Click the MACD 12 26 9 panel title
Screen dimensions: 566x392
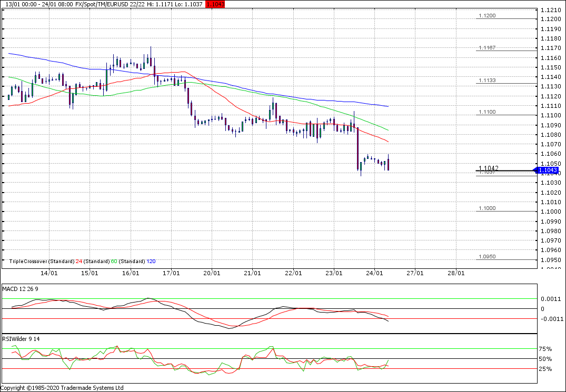coord(20,289)
